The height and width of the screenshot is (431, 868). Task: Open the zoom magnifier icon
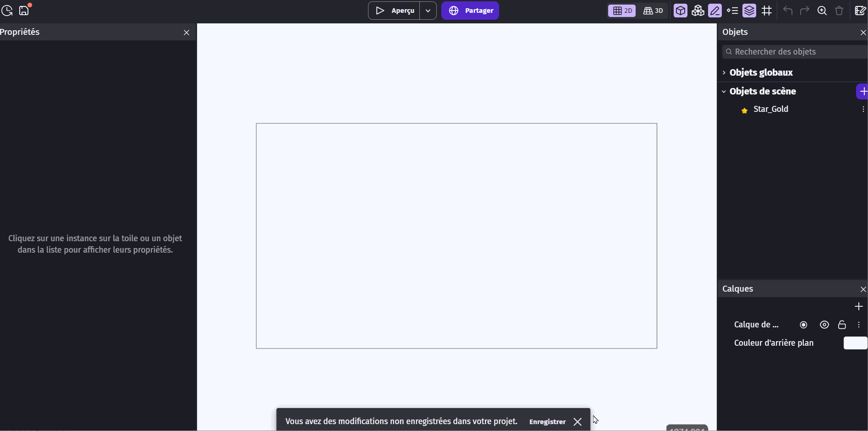click(822, 11)
